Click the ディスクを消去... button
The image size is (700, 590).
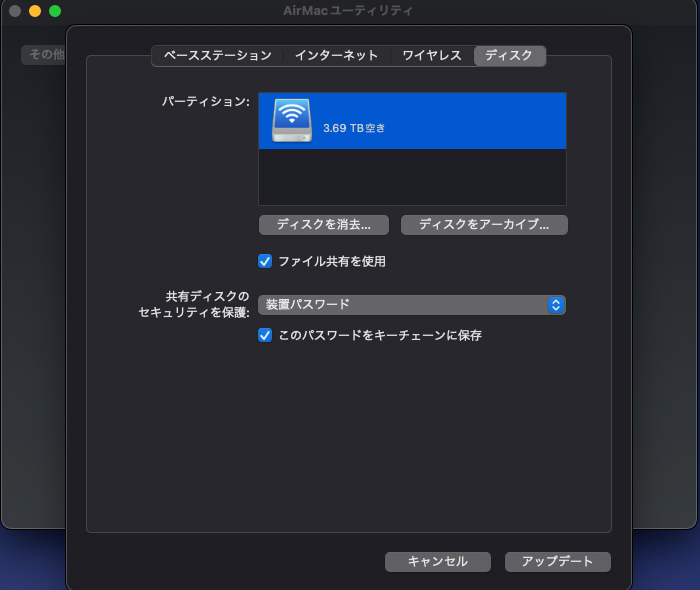(x=324, y=224)
